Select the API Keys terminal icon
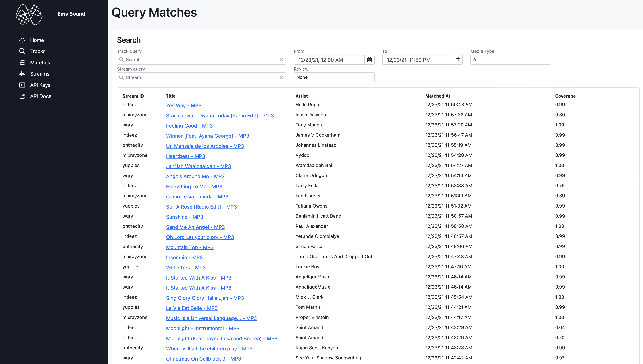 point(22,85)
